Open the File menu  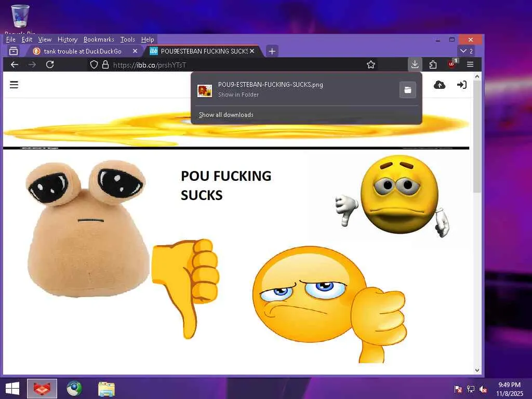coord(11,39)
